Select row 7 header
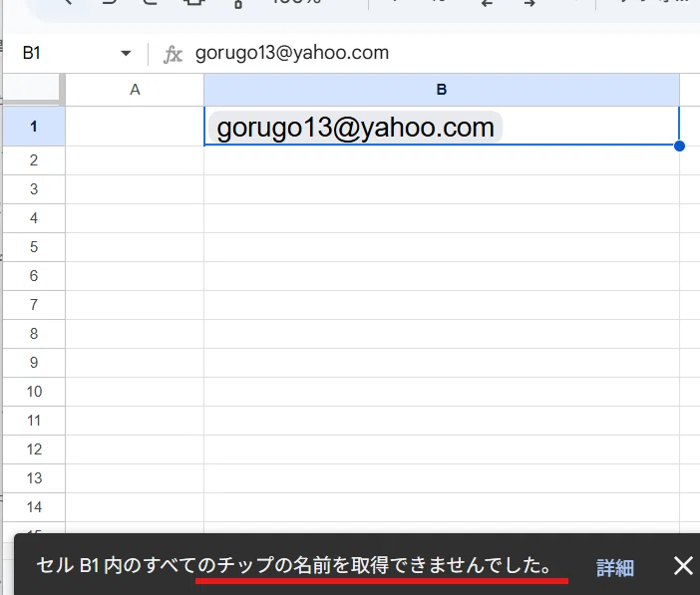Screen dimensions: 700x595 (34, 305)
